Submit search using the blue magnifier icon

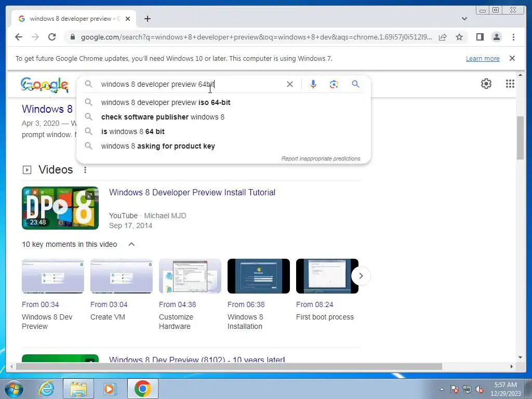[355, 84]
